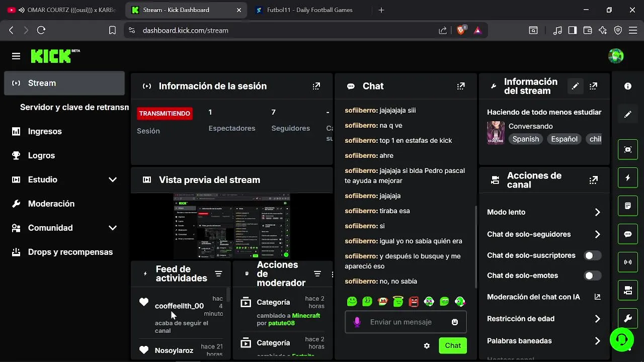Viewport: 644px width, 362px height.
Task: Insert the green emote with a halo
Action: pos(398,301)
